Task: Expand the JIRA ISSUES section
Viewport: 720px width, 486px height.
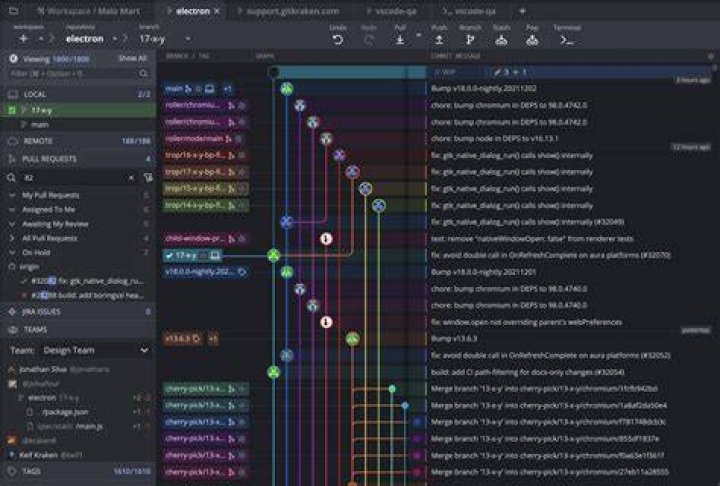Action: tap(78, 311)
